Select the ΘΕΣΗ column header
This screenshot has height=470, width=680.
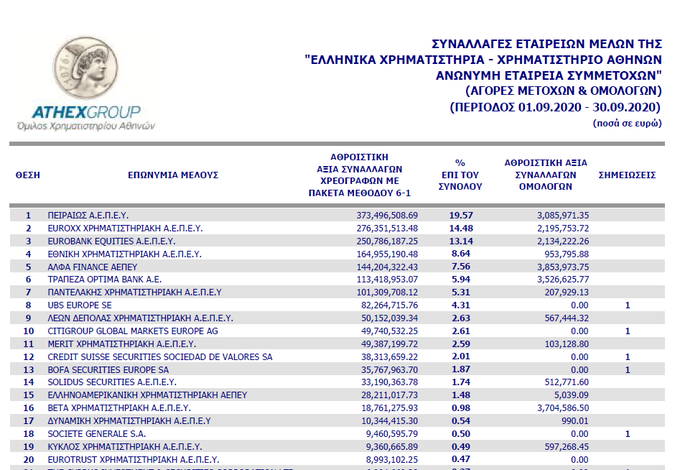tap(28, 175)
